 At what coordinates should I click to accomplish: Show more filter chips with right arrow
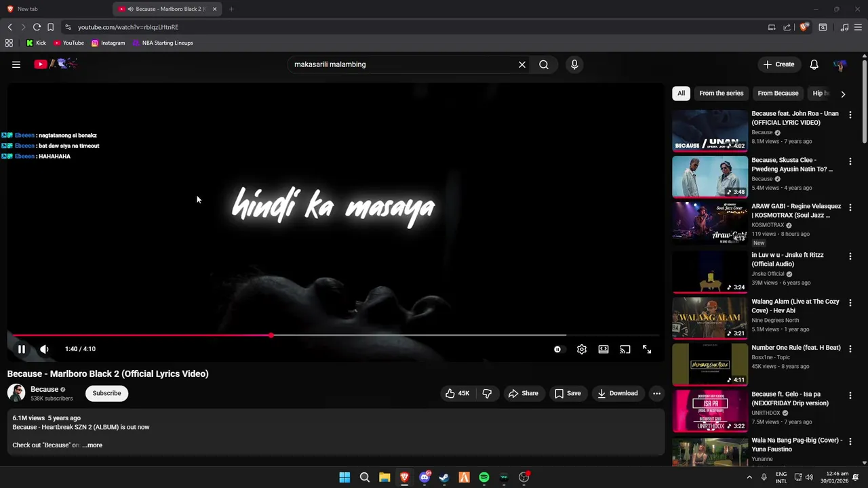(x=843, y=94)
